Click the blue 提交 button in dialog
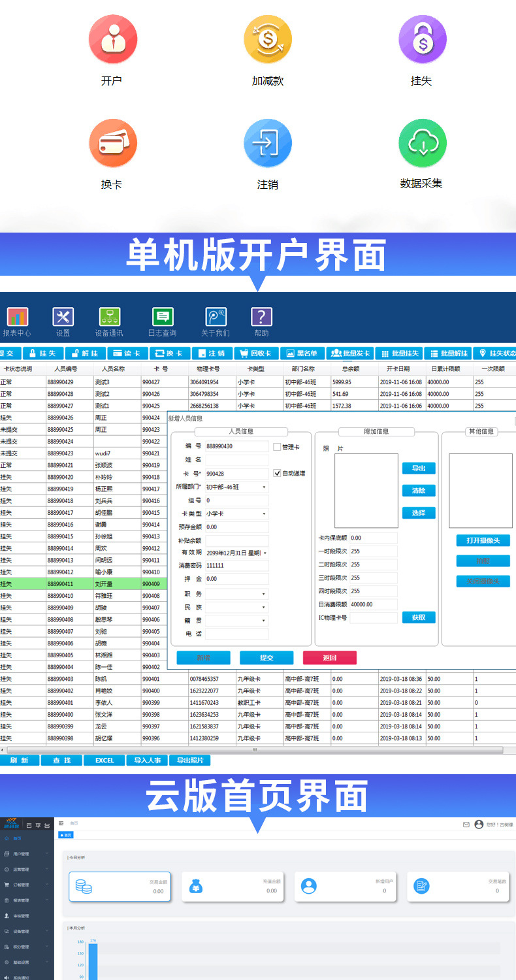The image size is (516, 980). tap(266, 658)
